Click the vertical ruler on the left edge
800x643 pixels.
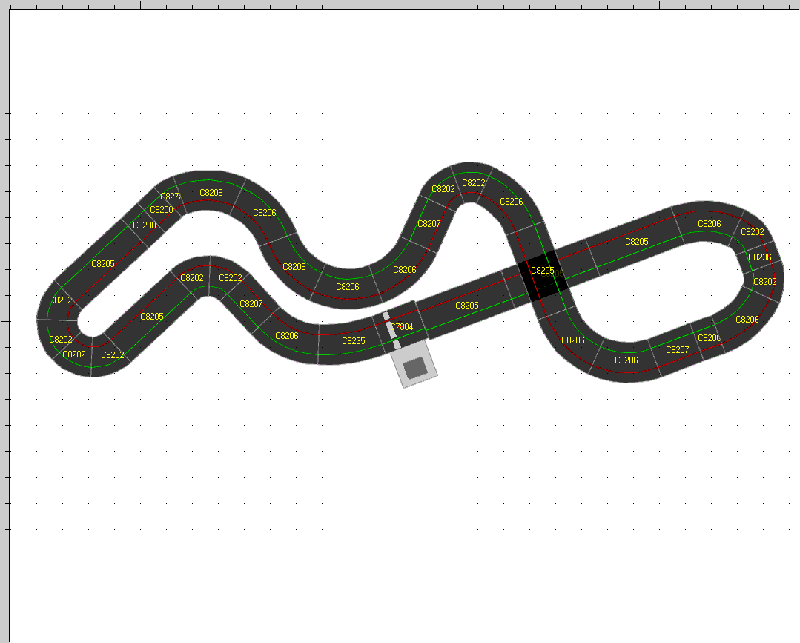(x=4, y=320)
